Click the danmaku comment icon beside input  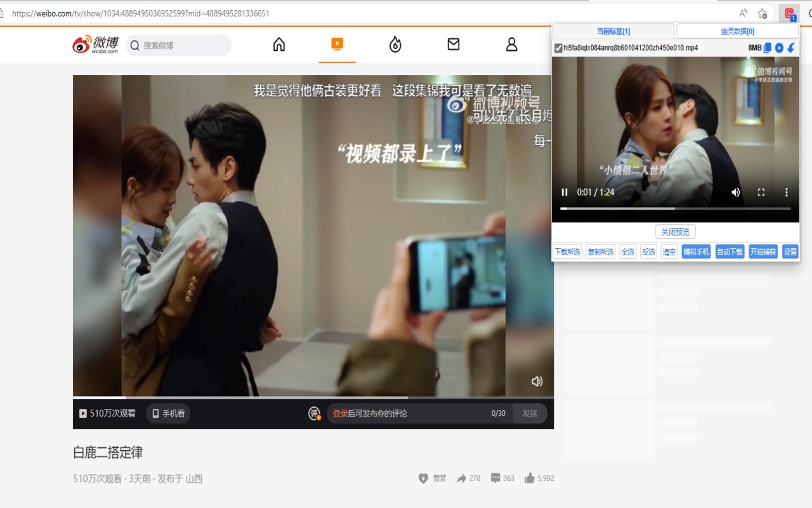pos(315,413)
